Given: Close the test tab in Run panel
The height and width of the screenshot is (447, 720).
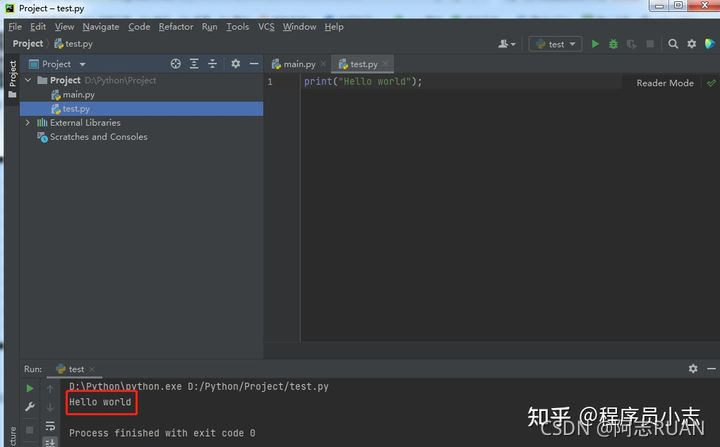Looking at the screenshot, I should (x=92, y=369).
